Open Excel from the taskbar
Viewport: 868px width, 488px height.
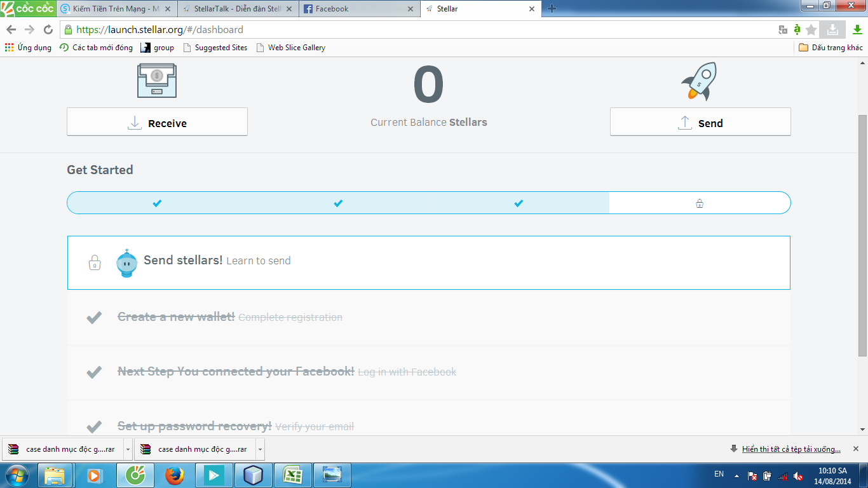coord(292,475)
